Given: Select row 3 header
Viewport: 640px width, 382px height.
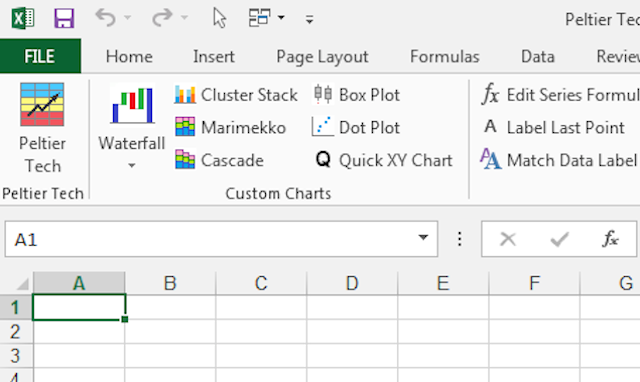Looking at the screenshot, I should 16,356.
